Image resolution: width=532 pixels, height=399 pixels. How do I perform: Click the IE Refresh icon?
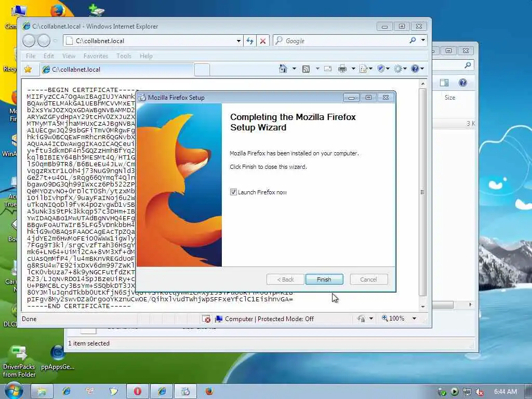(250, 41)
